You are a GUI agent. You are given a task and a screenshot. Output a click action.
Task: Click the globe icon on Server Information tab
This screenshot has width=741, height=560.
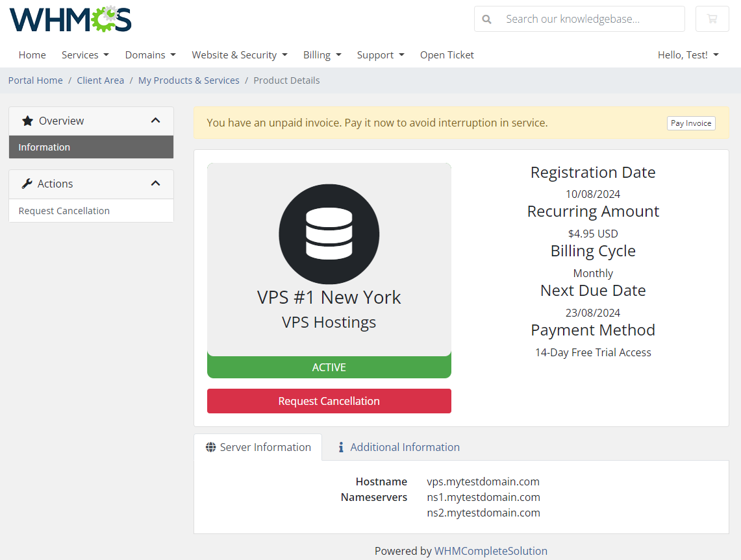(x=210, y=446)
